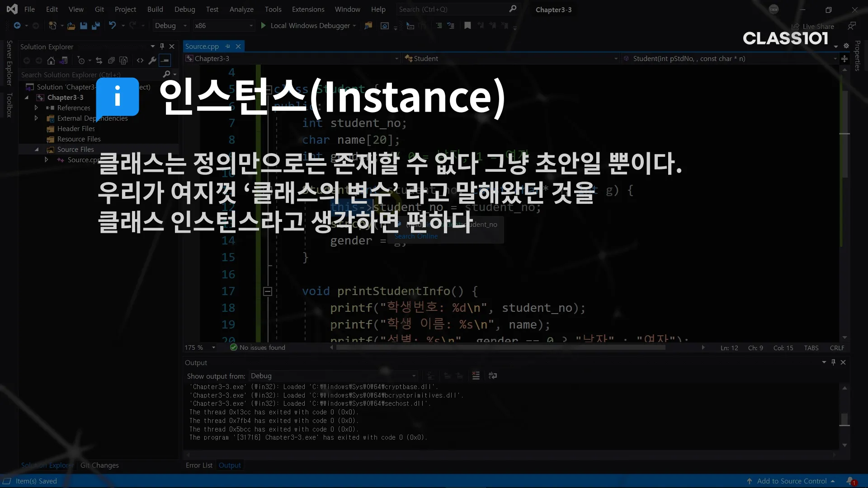Expand the References tree node

[x=36, y=108]
